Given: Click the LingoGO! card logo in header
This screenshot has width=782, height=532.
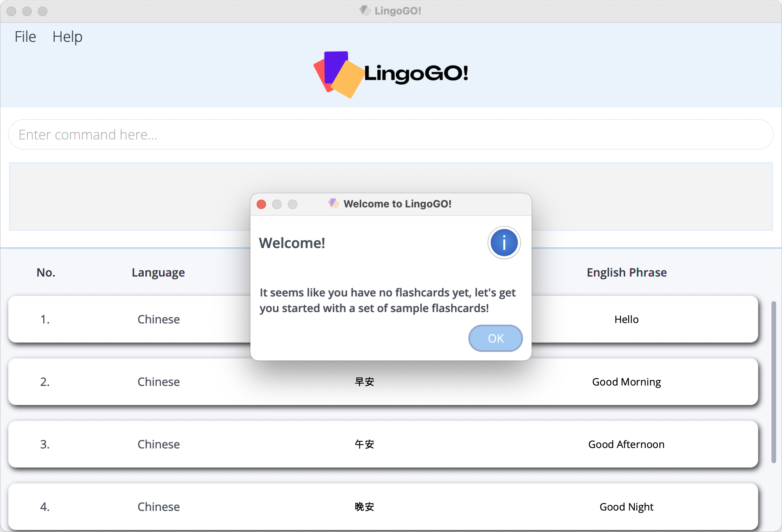Looking at the screenshot, I should (339, 74).
